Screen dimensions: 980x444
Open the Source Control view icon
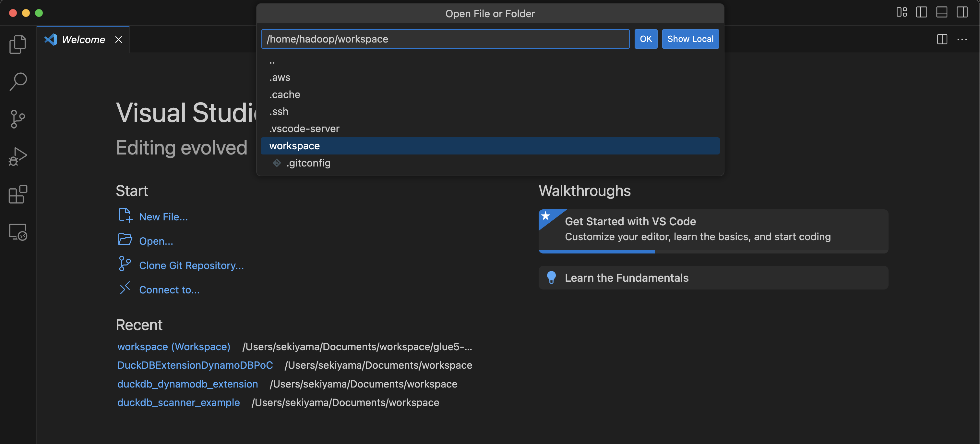[18, 119]
